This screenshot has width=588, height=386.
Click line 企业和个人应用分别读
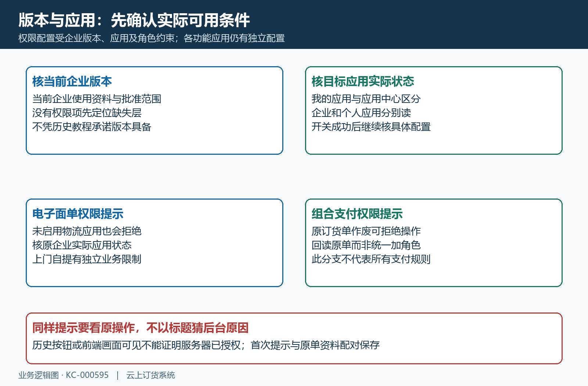pyautogui.click(x=361, y=113)
